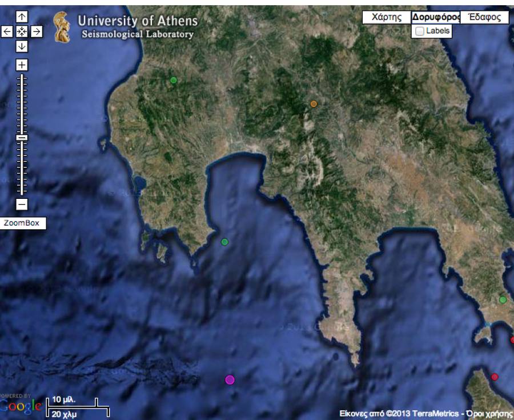The width and height of the screenshot is (514, 420).
Task: Click the red marker on the southeastern island
Action: click(x=495, y=377)
